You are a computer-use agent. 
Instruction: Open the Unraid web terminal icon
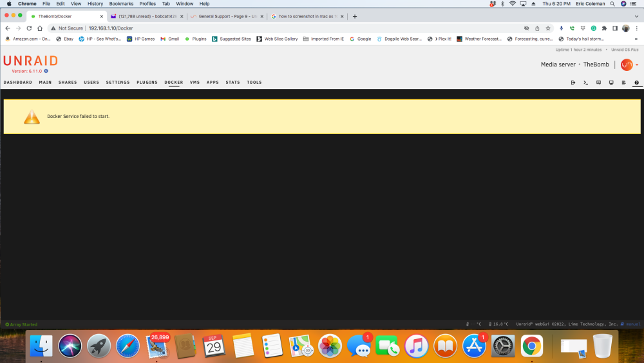point(585,83)
